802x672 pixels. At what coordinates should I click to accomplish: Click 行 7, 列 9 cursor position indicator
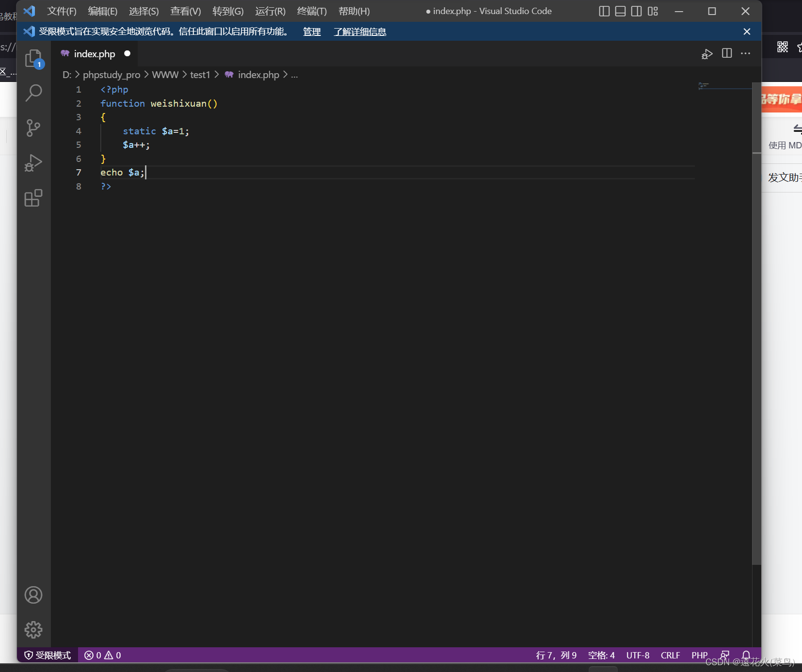point(556,655)
